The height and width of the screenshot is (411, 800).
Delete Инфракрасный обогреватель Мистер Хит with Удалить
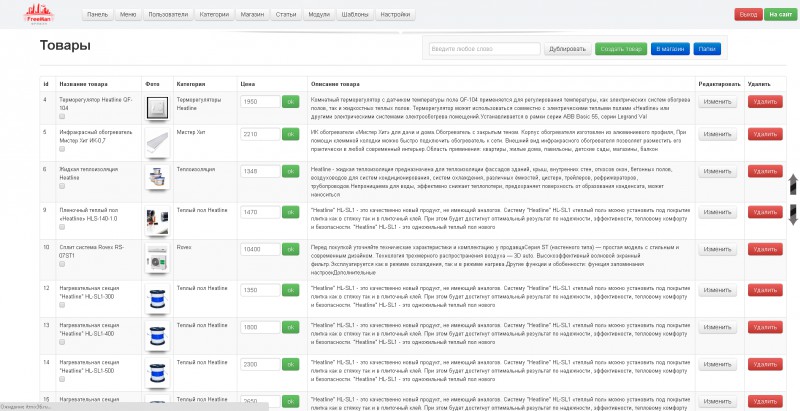point(765,134)
